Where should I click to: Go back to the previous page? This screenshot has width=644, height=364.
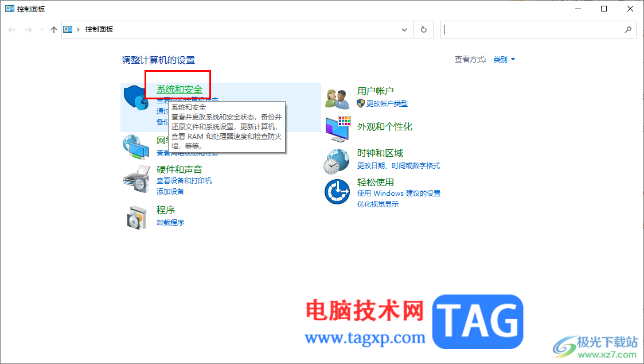coord(11,30)
